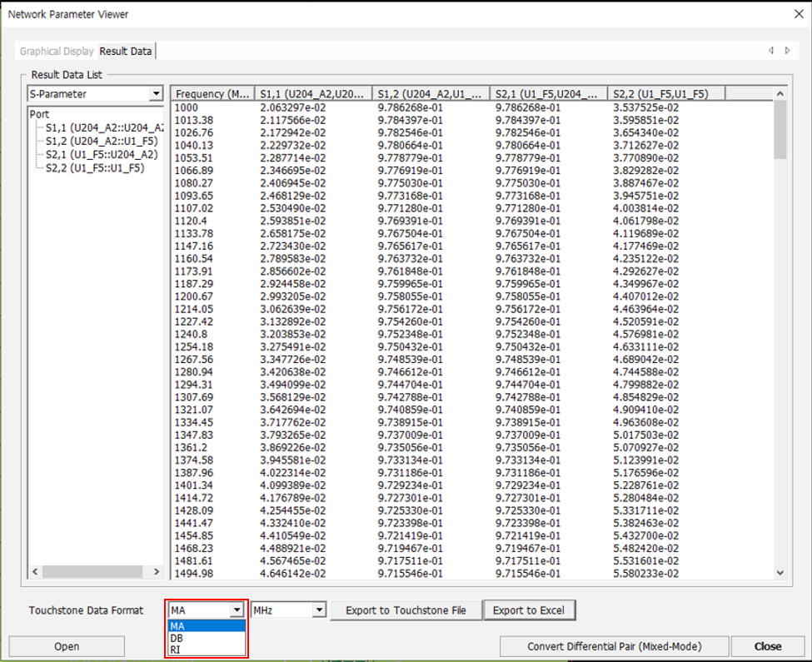Choose DB in the data format list
Image resolution: width=812 pixels, height=662 pixels.
[177, 638]
